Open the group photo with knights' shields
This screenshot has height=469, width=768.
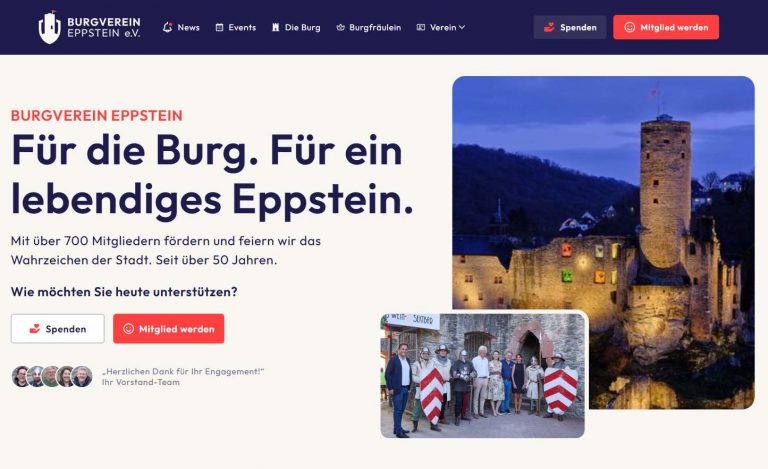482,375
